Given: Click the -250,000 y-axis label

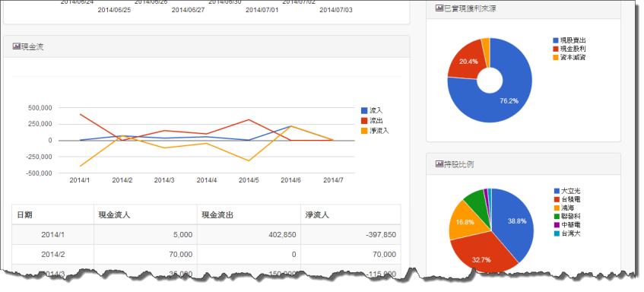Looking at the screenshot, I should 39,157.
